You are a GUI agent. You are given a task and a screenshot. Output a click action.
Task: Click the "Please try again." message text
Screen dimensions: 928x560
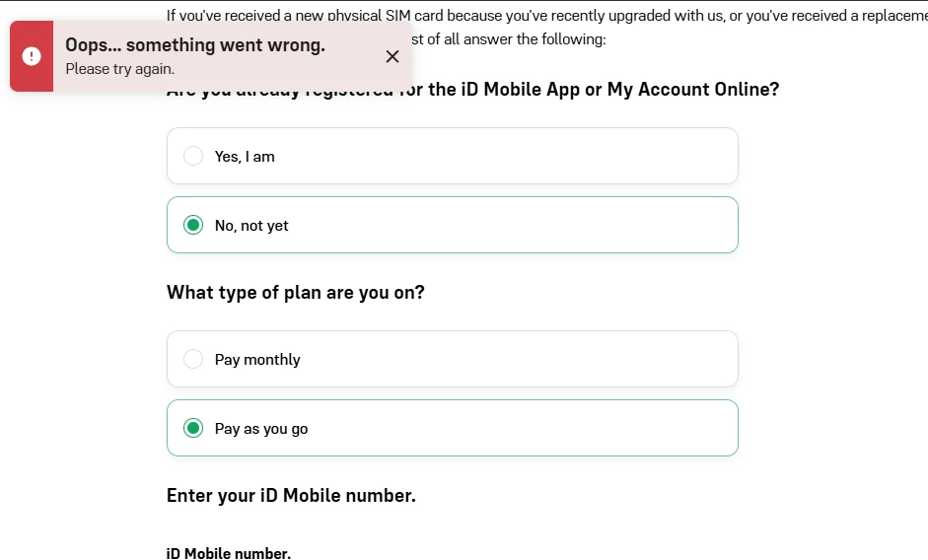[x=119, y=69]
